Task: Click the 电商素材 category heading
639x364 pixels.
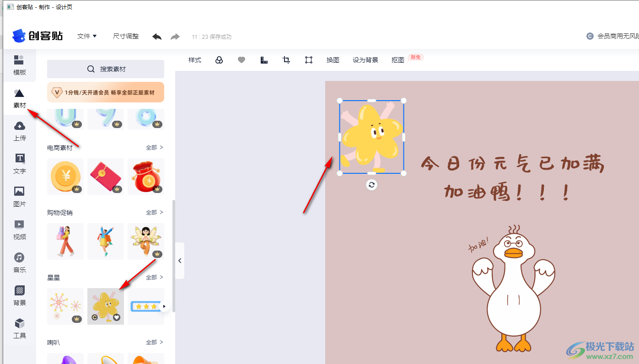Action: [x=60, y=148]
